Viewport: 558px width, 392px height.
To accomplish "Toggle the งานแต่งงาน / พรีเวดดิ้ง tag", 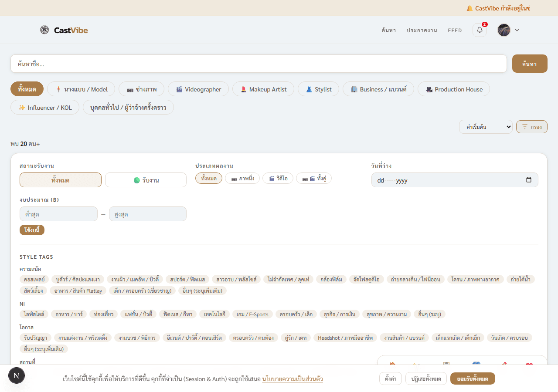I will click(x=83, y=338).
